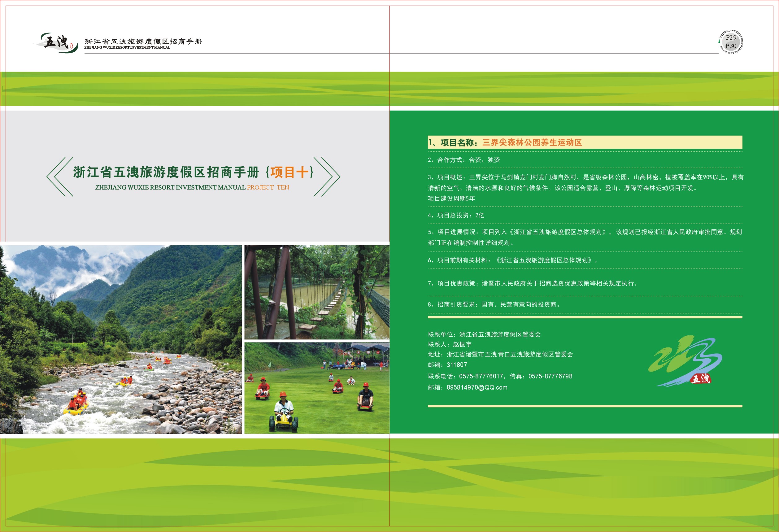Click the orange 项目十 title text
The width and height of the screenshot is (779, 532).
coord(290,172)
